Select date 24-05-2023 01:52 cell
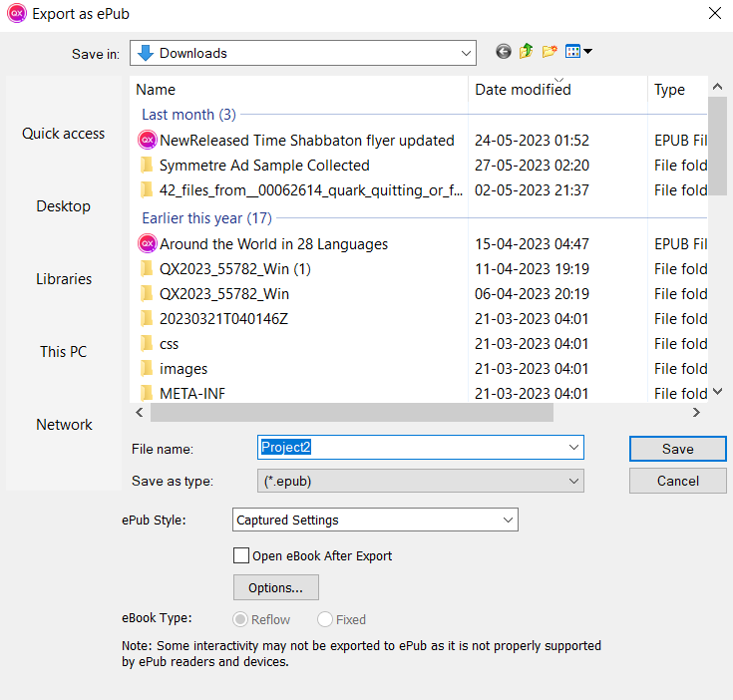This screenshot has width=733, height=700. (x=532, y=141)
